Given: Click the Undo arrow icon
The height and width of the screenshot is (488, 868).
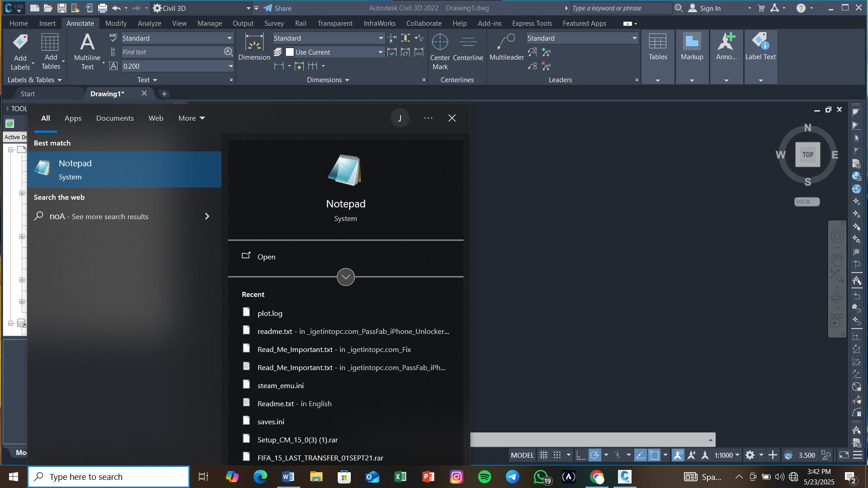Looking at the screenshot, I should click(116, 8).
